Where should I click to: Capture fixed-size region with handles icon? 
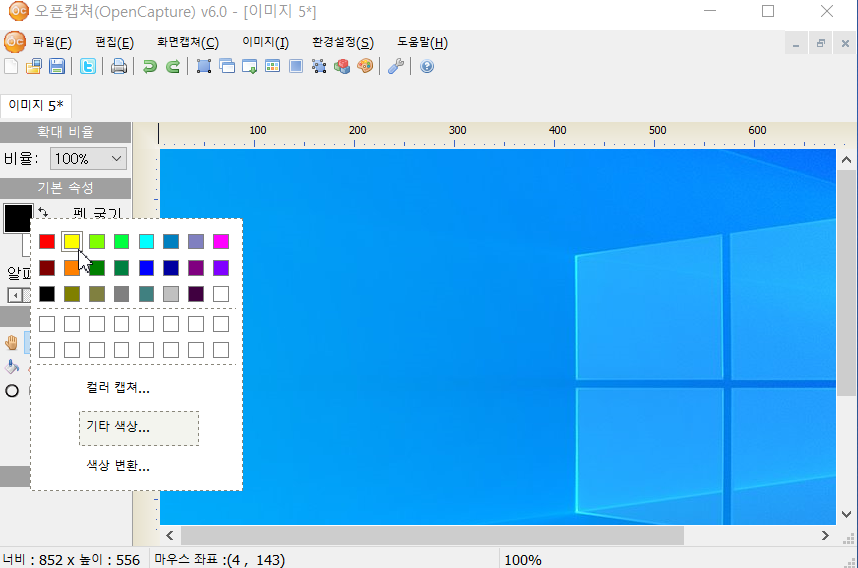pyautogui.click(x=318, y=66)
